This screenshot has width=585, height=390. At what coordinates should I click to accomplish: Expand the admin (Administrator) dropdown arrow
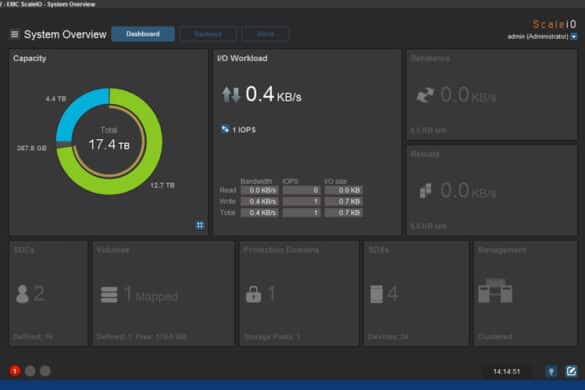point(574,37)
